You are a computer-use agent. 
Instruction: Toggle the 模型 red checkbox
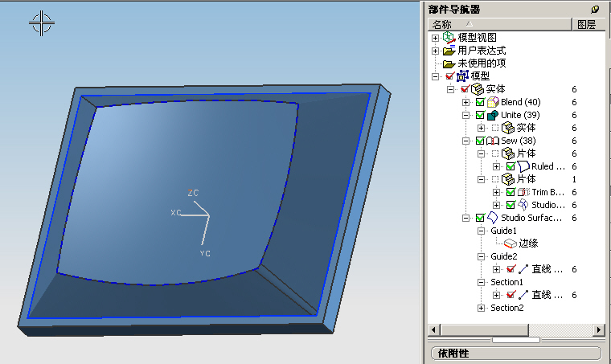point(449,76)
